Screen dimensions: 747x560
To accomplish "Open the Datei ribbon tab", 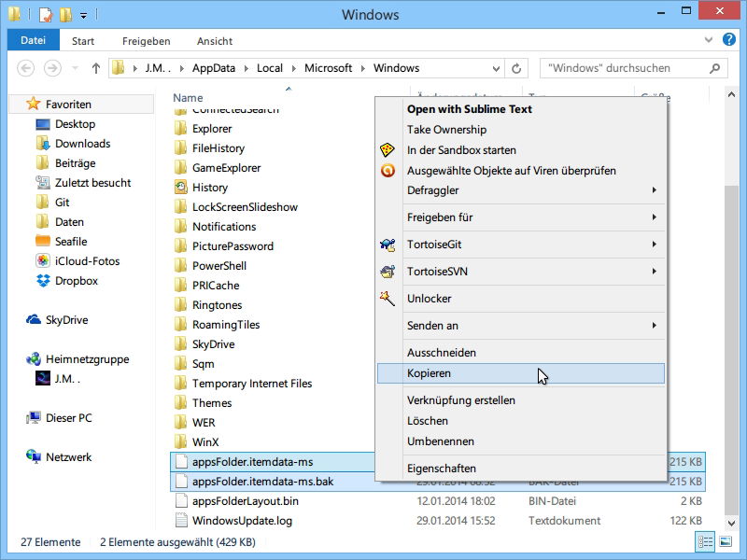I will (x=34, y=40).
